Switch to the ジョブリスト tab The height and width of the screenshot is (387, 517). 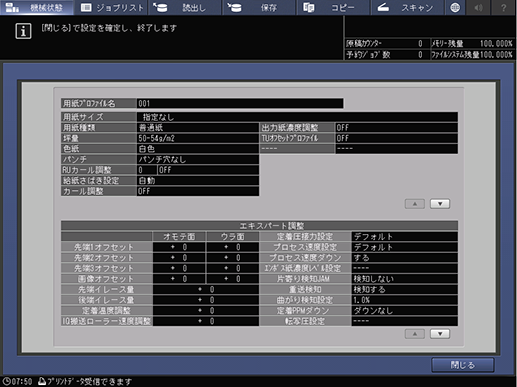[111, 7]
